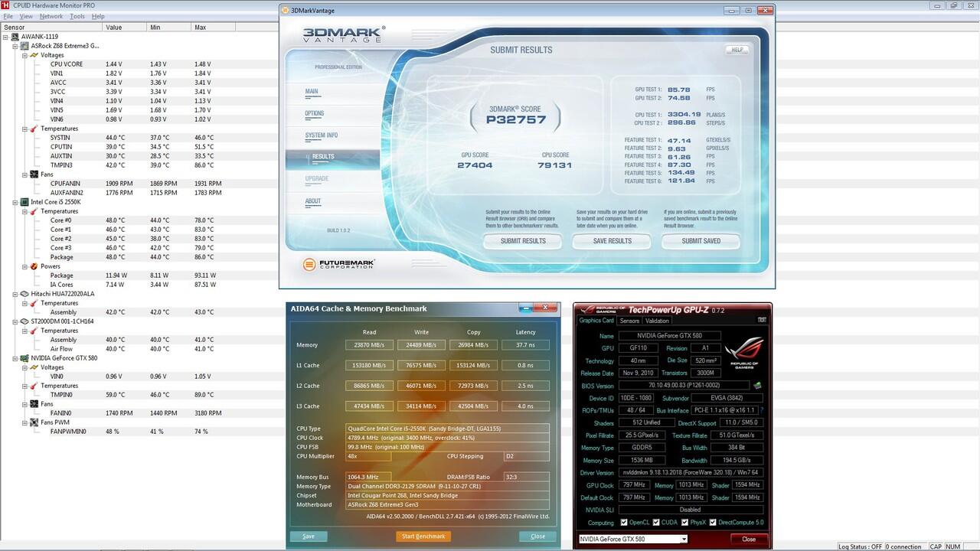Open the Help menu in HWMonitor
The image size is (980, 551).
pos(98,16)
